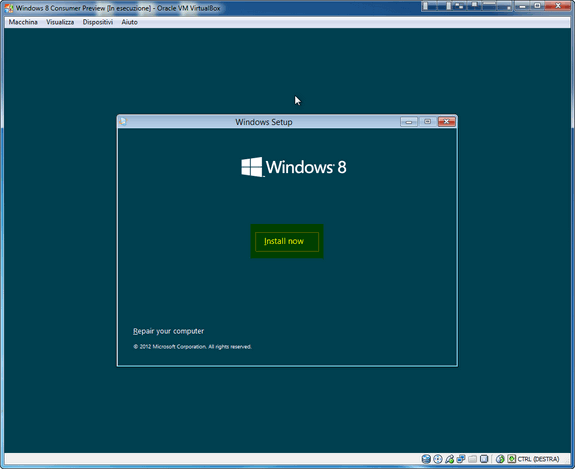Image resolution: width=575 pixels, height=469 pixels.
Task: Open the shared folders status icon
Action: (473, 459)
